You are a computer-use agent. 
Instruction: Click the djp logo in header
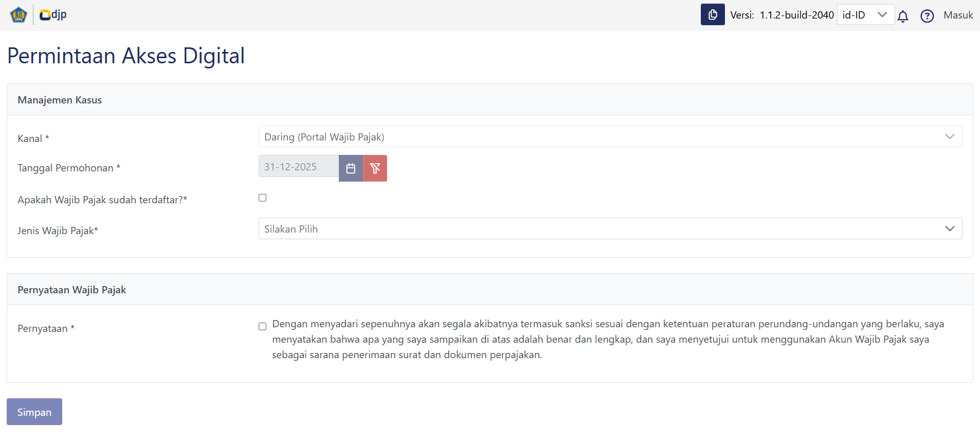tap(53, 15)
